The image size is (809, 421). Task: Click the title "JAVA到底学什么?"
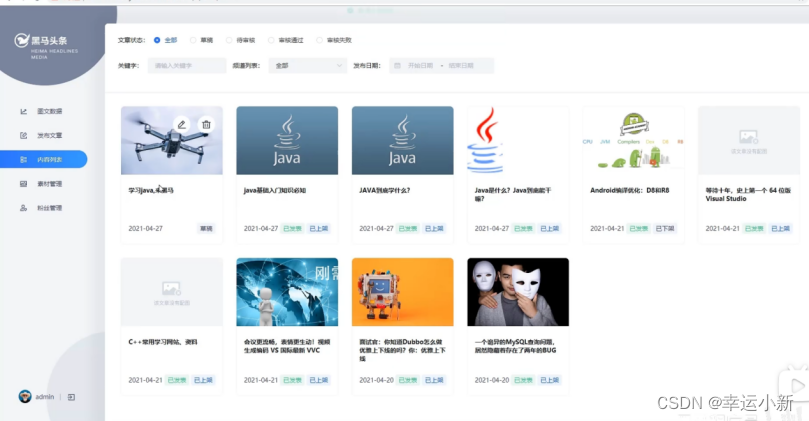385,190
